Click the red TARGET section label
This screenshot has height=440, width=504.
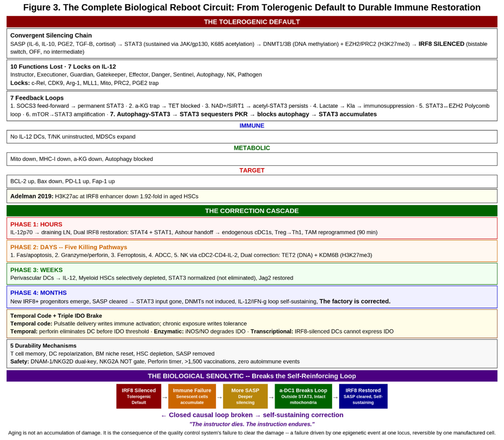252,170
